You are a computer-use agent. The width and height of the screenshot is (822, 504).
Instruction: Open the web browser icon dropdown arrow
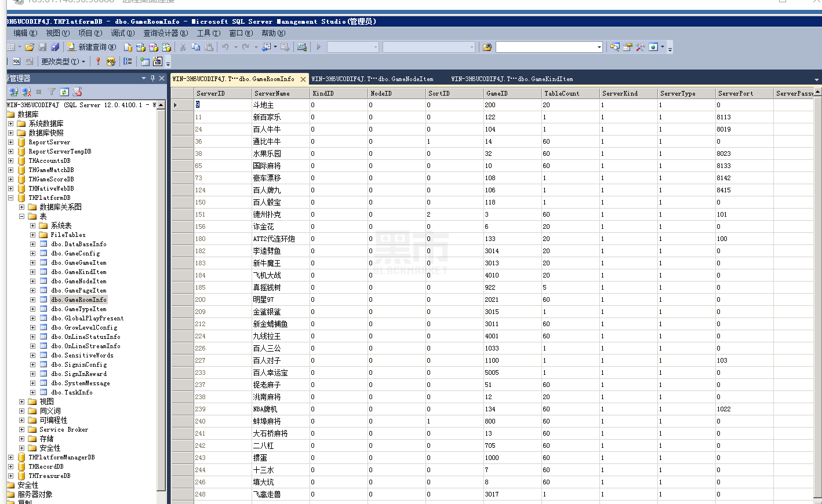pos(663,47)
